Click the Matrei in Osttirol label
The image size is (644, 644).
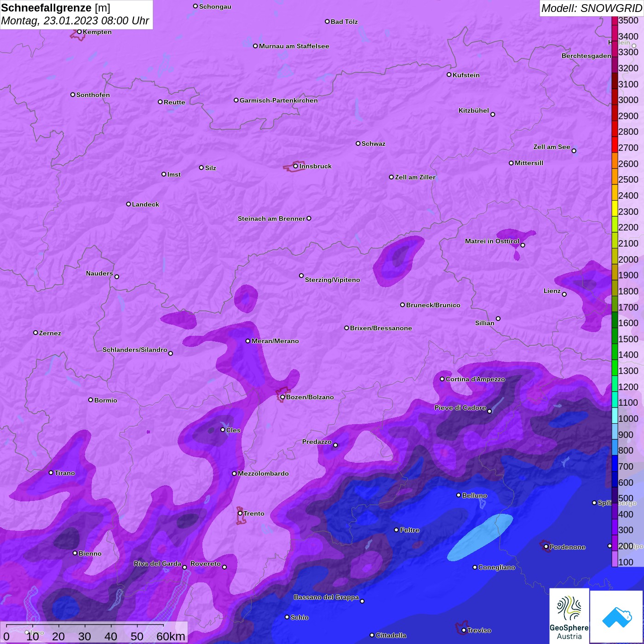[x=492, y=241]
